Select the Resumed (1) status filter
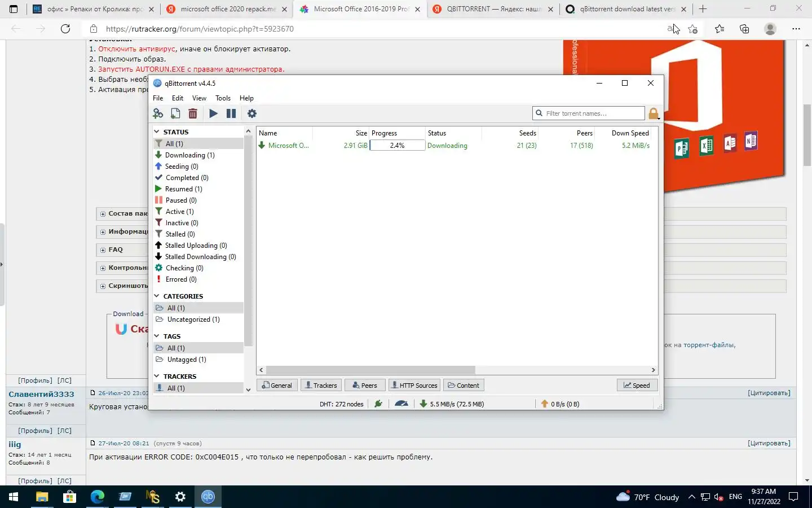This screenshot has width=812, height=508. tap(183, 189)
